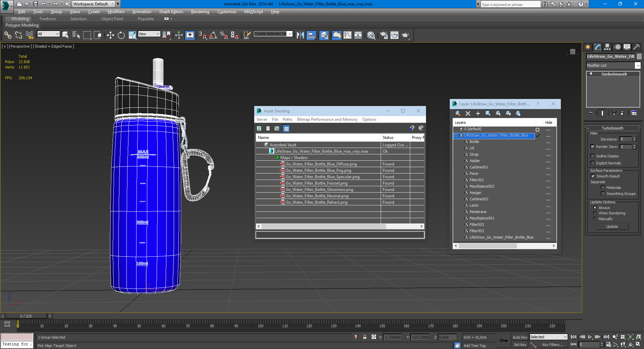Select the Always update radio button
The image size is (644, 349).
point(595,208)
